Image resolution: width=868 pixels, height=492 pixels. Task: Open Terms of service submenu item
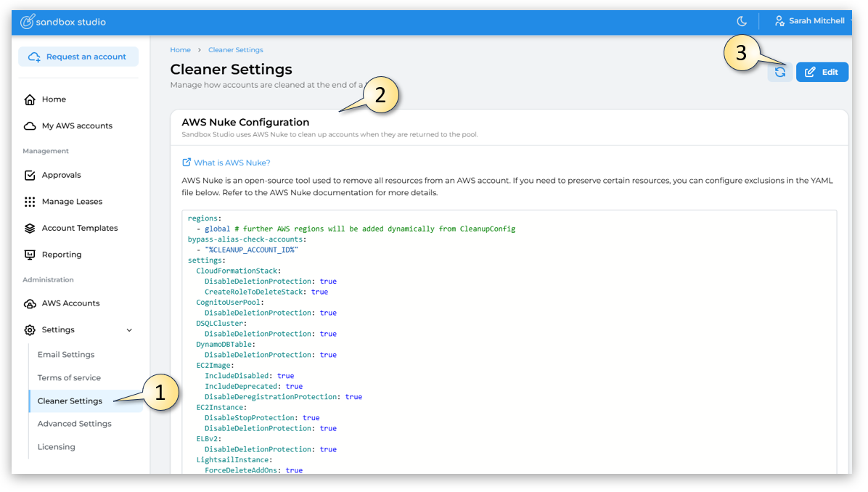click(69, 378)
